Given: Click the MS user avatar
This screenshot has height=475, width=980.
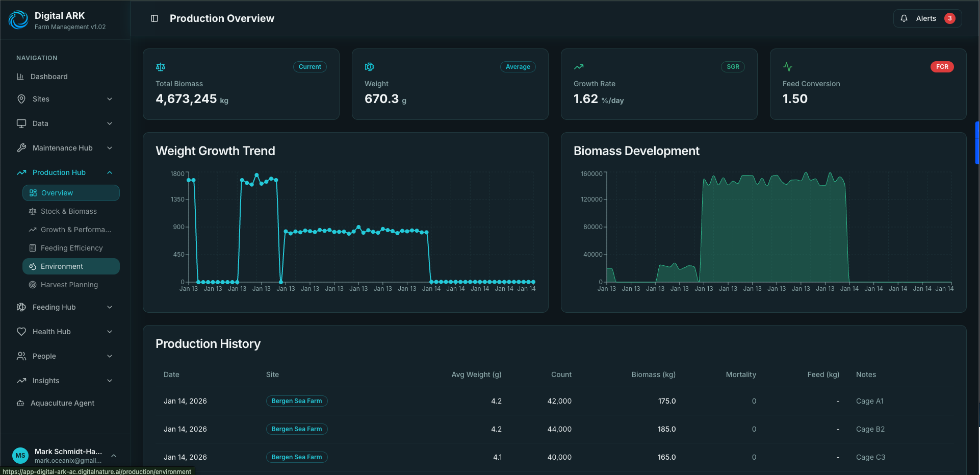Looking at the screenshot, I should 20,456.
